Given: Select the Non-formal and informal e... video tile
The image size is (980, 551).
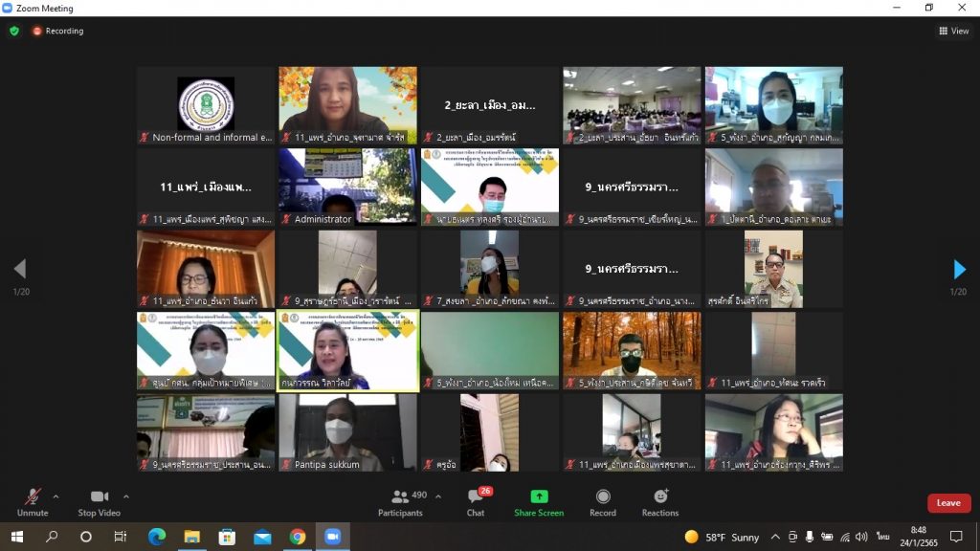Looking at the screenshot, I should [x=206, y=105].
